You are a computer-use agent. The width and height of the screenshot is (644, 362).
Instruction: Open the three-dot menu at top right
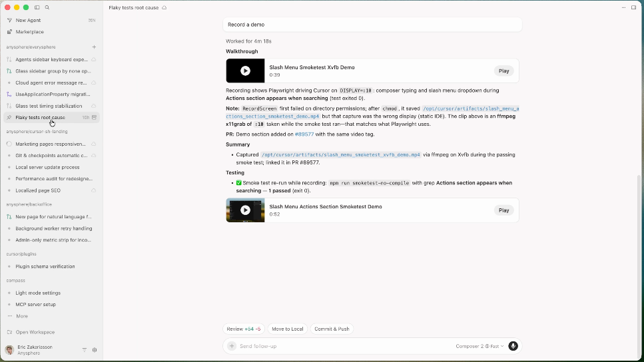[x=623, y=7]
